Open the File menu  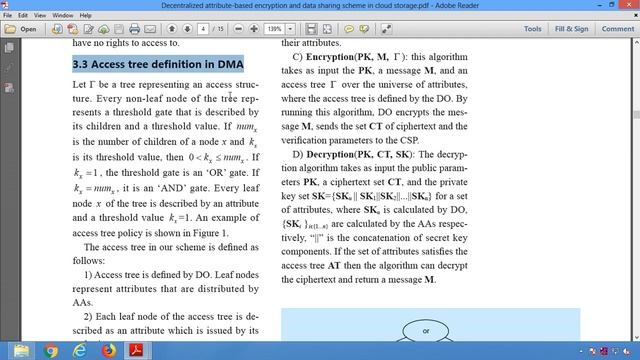7,16
